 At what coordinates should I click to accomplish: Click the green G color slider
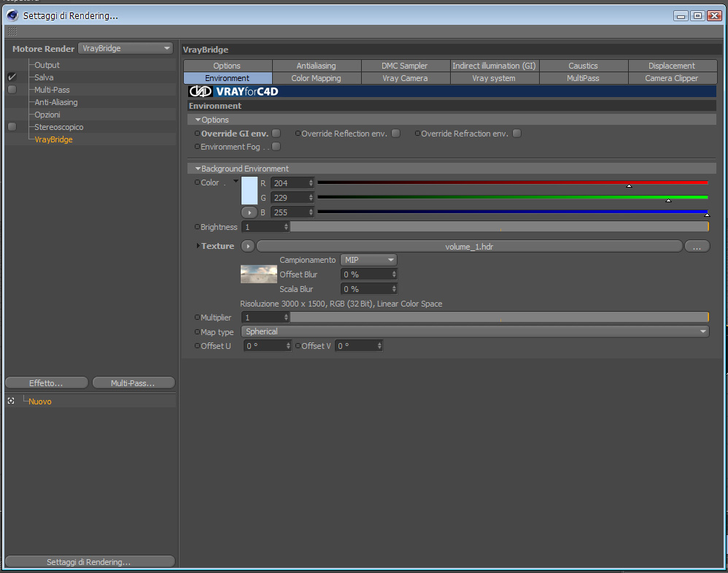[513, 198]
